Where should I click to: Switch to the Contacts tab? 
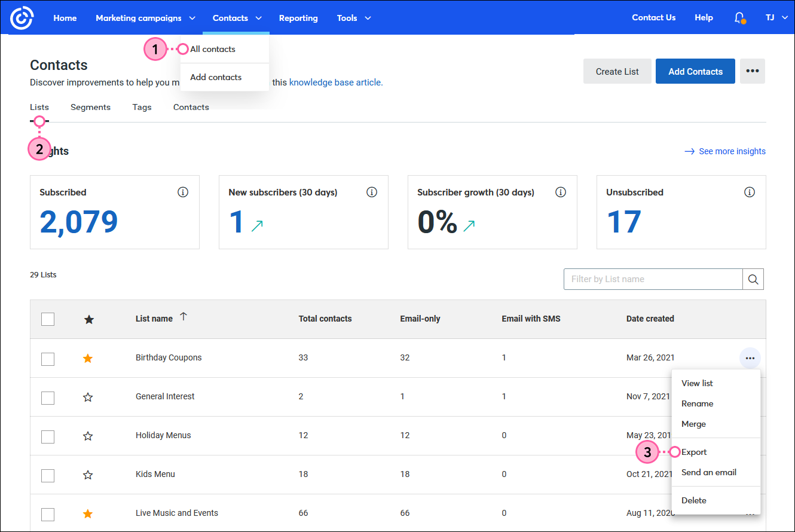(x=191, y=107)
